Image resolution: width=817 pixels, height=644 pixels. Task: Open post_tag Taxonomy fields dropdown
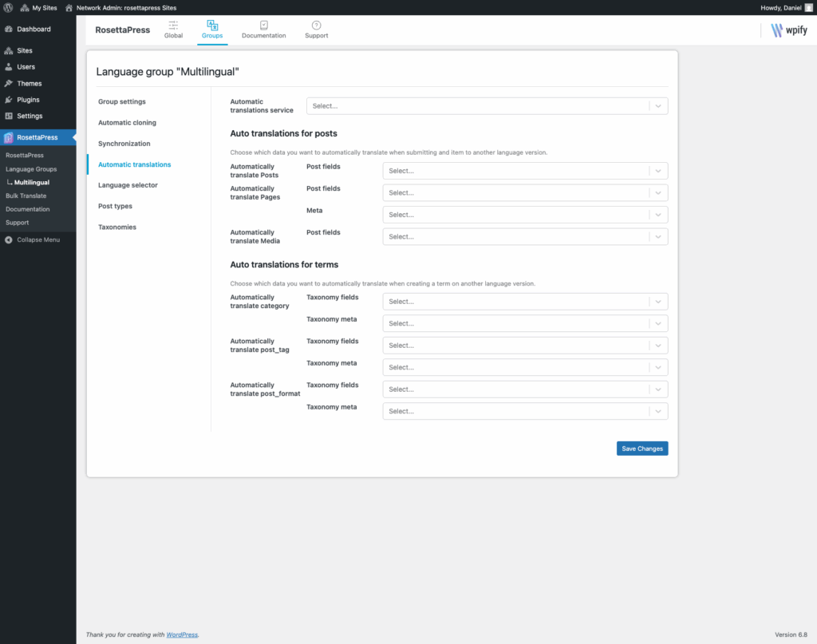[x=525, y=346]
